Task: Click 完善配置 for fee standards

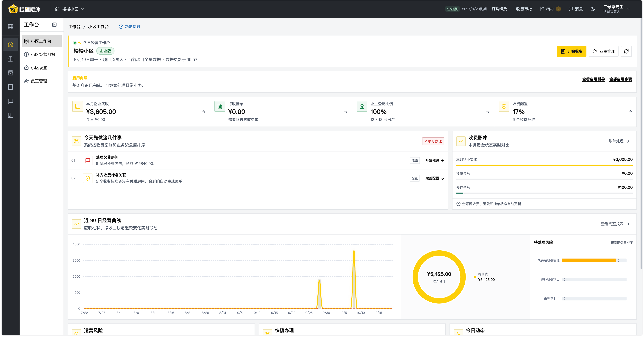Action: [435, 178]
